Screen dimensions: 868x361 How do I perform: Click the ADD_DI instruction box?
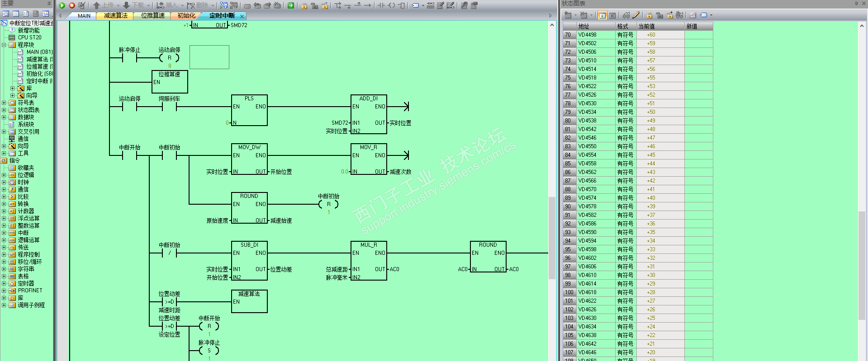(369, 114)
